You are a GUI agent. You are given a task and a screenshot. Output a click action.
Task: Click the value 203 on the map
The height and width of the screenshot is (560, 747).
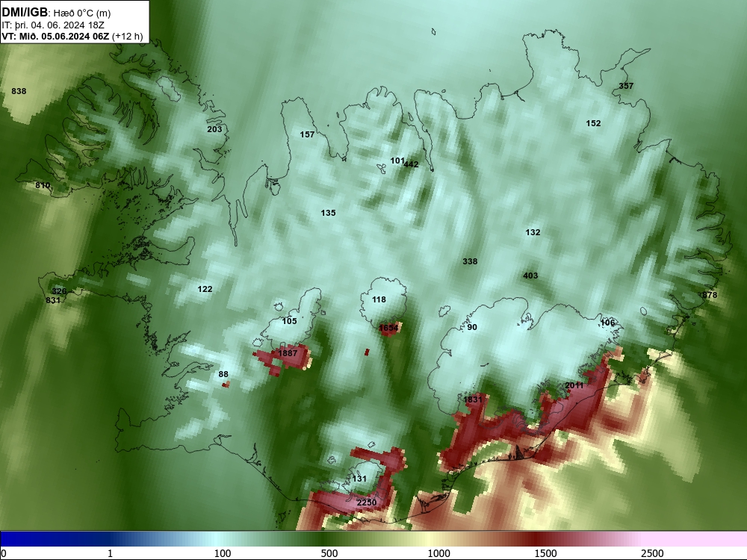[x=214, y=129]
